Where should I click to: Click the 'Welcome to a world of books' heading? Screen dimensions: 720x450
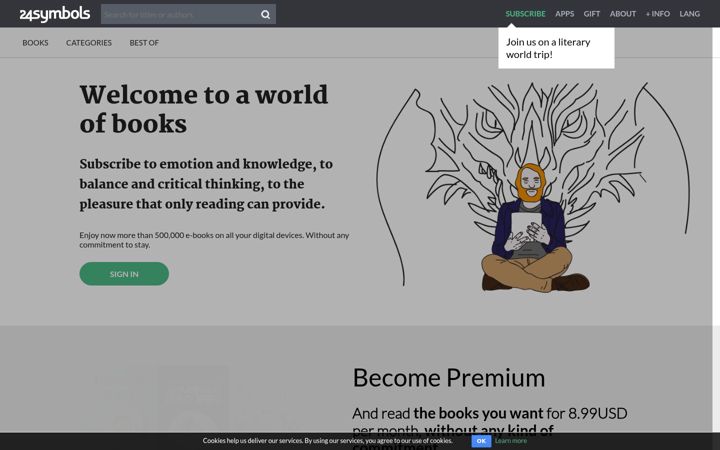pyautogui.click(x=203, y=109)
